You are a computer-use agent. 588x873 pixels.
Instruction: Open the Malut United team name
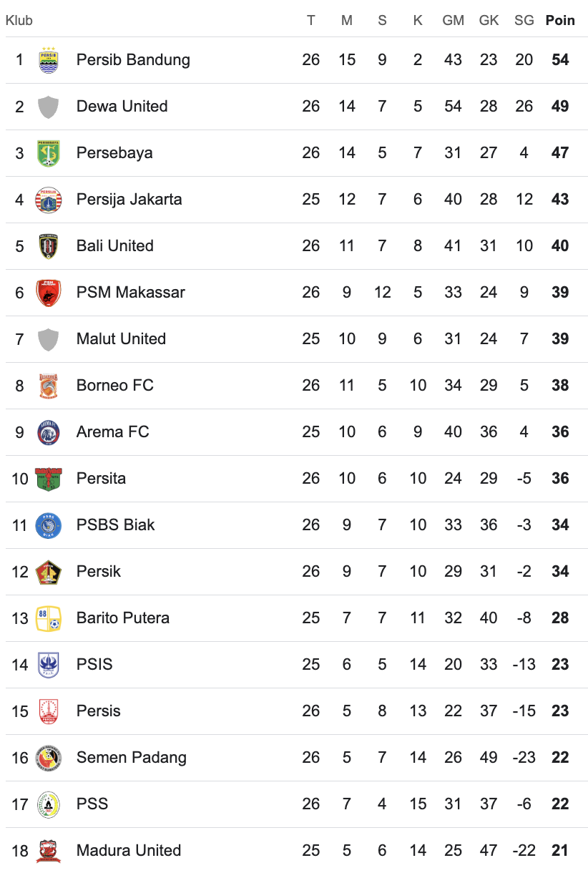121,339
